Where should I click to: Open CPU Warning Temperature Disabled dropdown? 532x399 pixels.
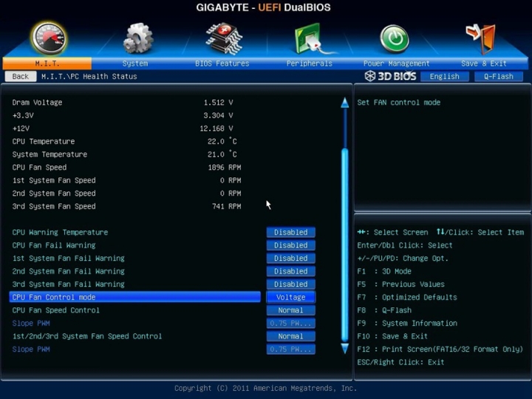tap(291, 233)
